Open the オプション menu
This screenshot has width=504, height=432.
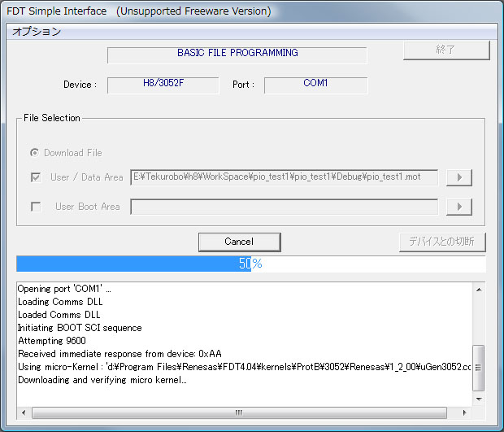click(x=37, y=32)
